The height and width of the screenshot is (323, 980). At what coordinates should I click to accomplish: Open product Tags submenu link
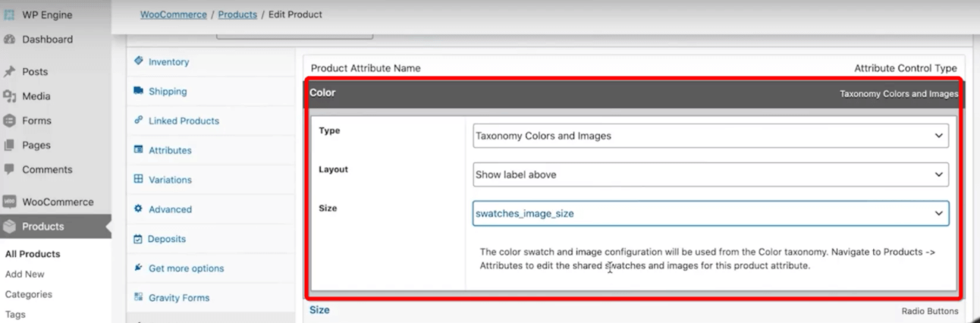click(15, 315)
